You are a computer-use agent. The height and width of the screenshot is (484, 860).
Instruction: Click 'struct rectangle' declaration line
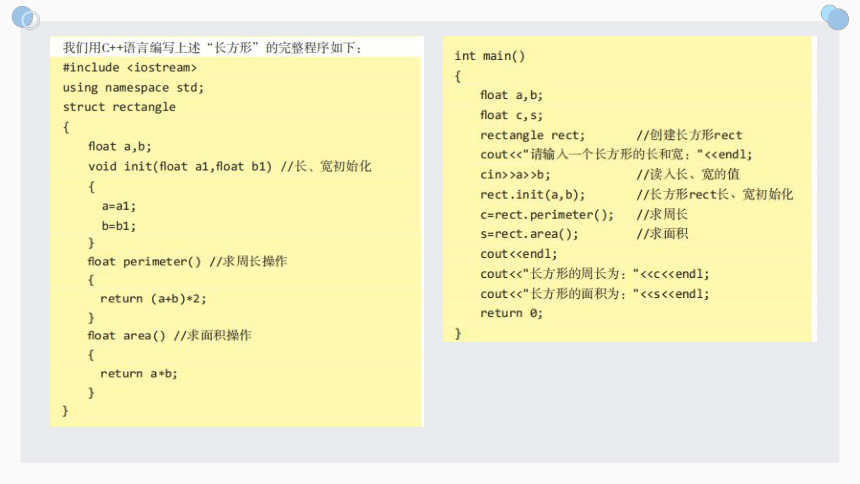[119, 107]
